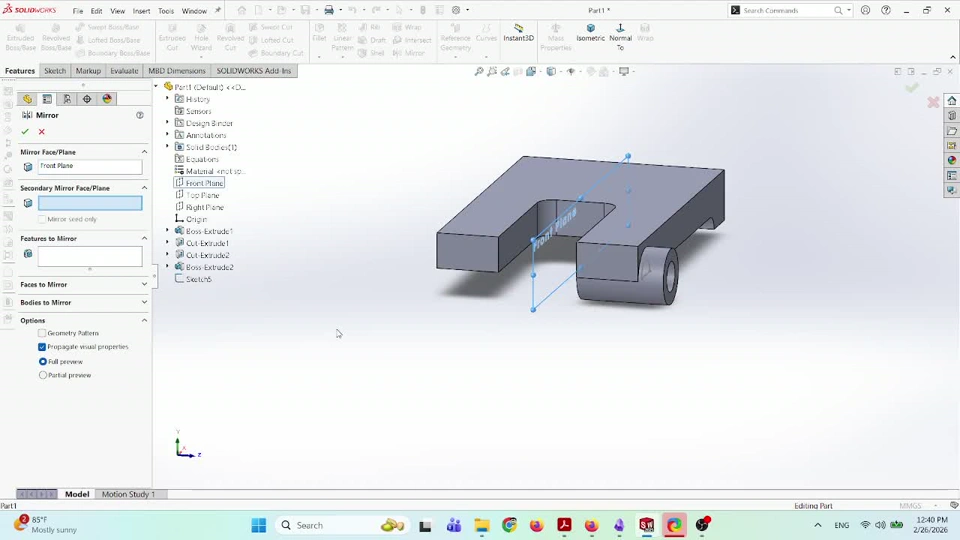The image size is (960, 540).
Task: Open the Insert menu
Action: tap(141, 11)
